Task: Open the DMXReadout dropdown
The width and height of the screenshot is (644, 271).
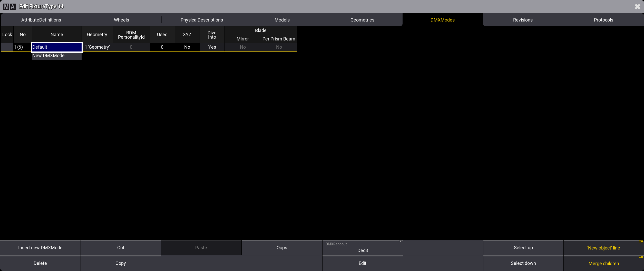Action: (362, 248)
